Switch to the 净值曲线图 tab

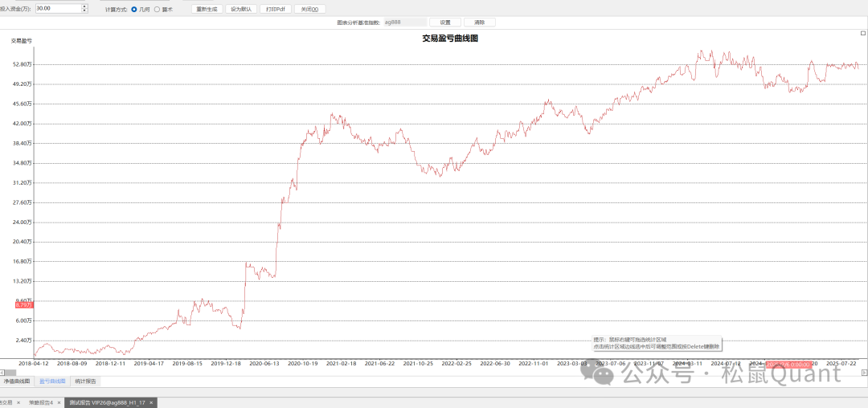pos(17,381)
